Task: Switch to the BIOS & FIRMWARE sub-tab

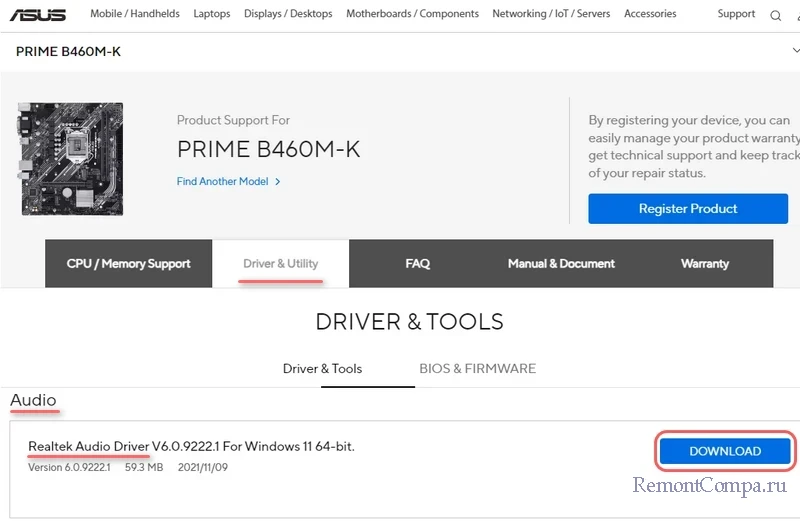Action: click(x=477, y=369)
